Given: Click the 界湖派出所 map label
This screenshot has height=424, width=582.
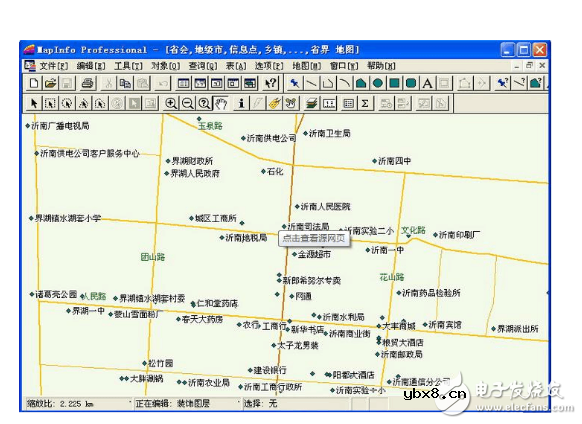Looking at the screenshot, I should point(517,329).
